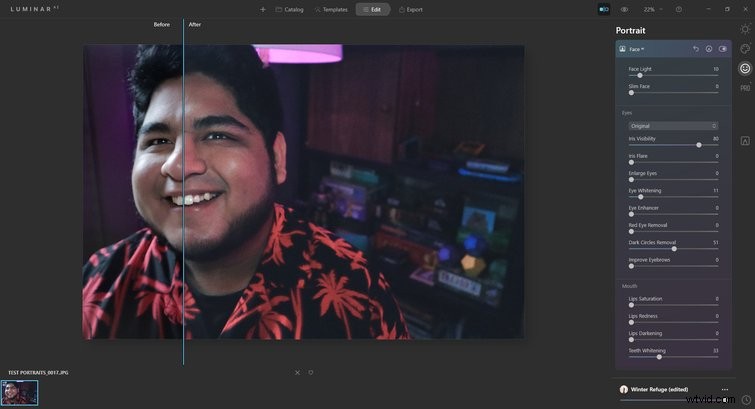This screenshot has height=409, width=755.
Task: Adjust the Iris Visibility slider
Action: point(673,145)
